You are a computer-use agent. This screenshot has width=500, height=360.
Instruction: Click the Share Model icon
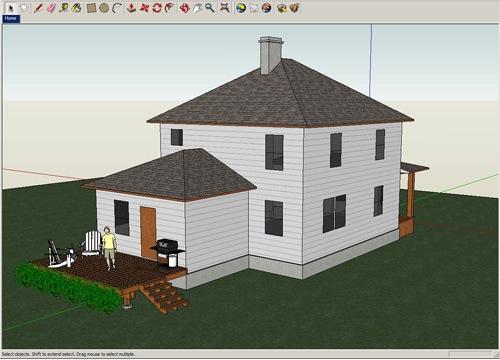point(294,8)
